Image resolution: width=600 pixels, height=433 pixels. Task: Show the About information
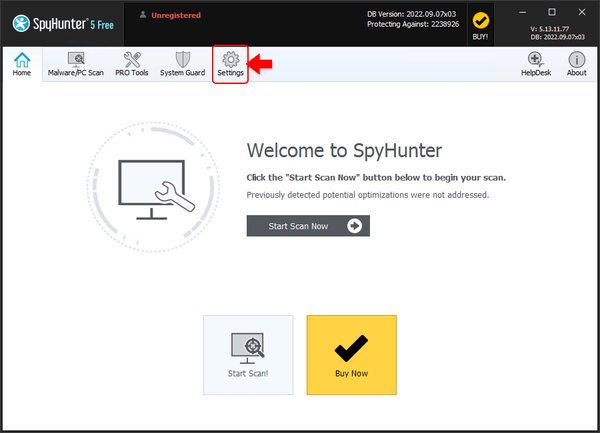tap(577, 65)
